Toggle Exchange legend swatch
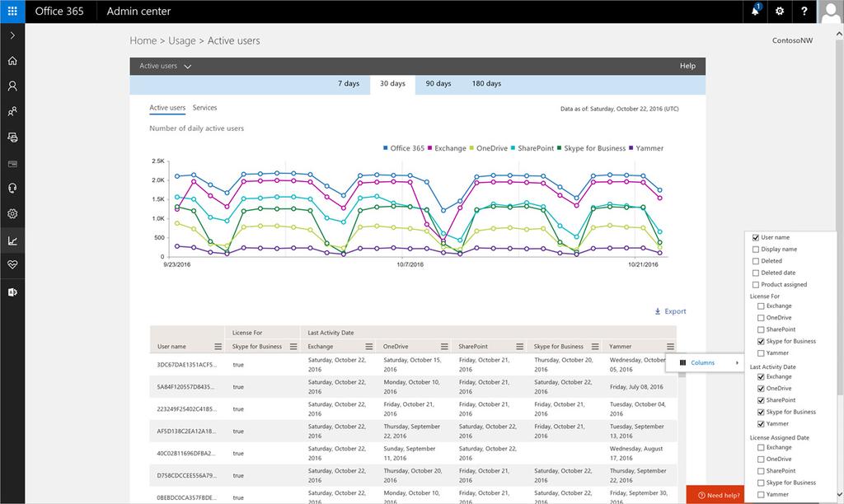Image resolution: width=844 pixels, height=504 pixels. pos(430,148)
